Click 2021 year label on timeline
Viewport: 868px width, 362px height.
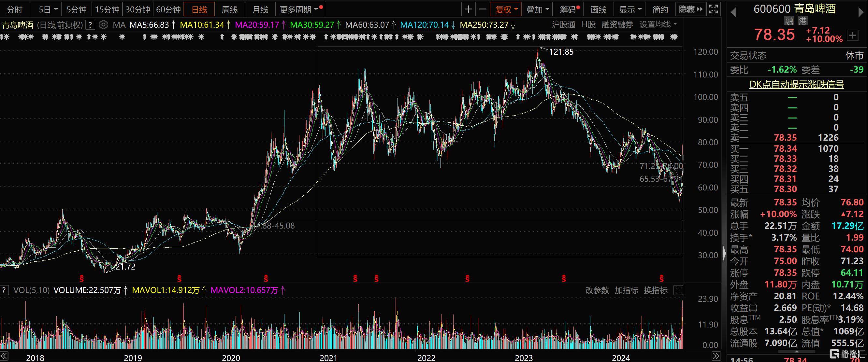[328, 358]
